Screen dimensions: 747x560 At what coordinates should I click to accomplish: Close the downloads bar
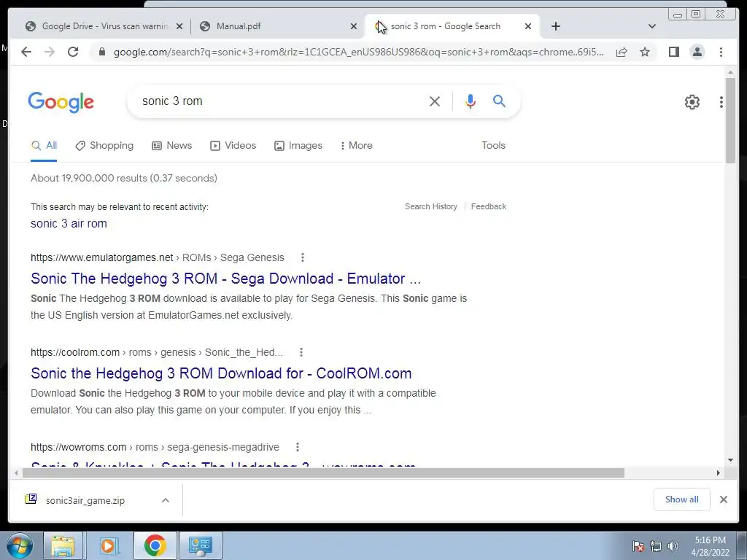click(723, 499)
